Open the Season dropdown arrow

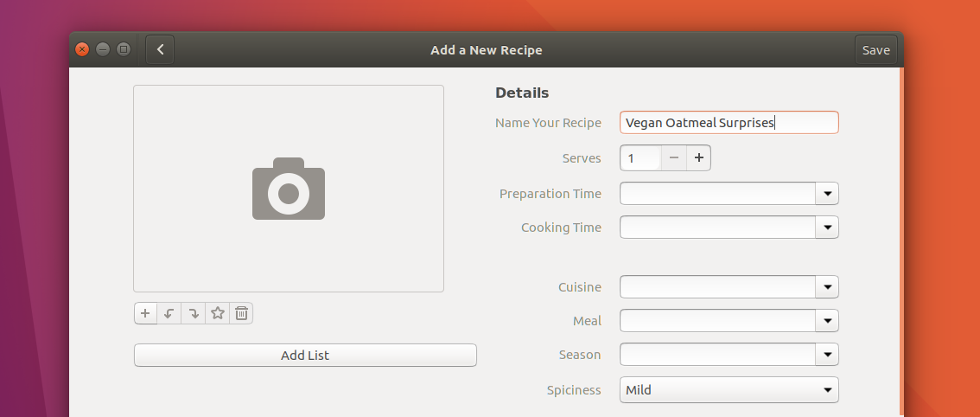click(x=827, y=355)
